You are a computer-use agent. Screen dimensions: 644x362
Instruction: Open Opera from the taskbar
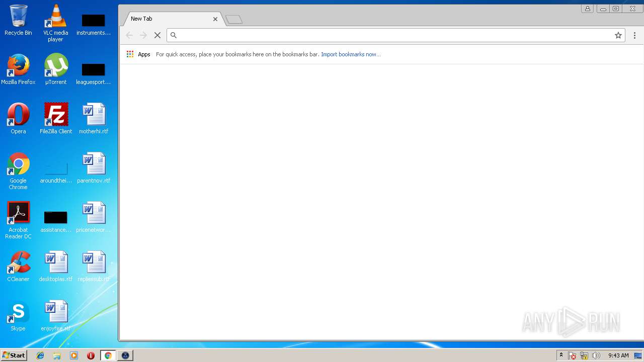91,355
